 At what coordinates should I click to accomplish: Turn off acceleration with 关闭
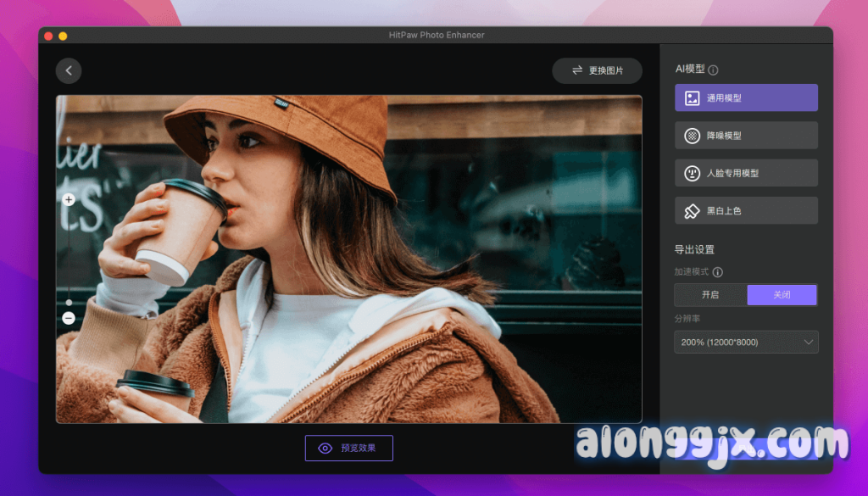[782, 295]
